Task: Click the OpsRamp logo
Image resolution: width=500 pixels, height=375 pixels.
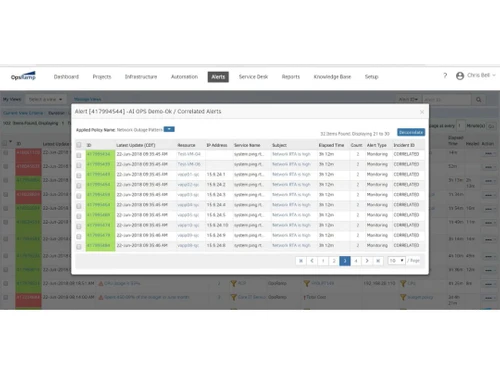Action: (23, 76)
